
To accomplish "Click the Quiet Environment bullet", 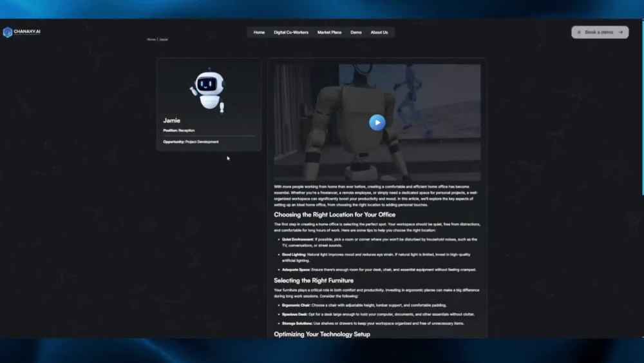I will 379,242.
